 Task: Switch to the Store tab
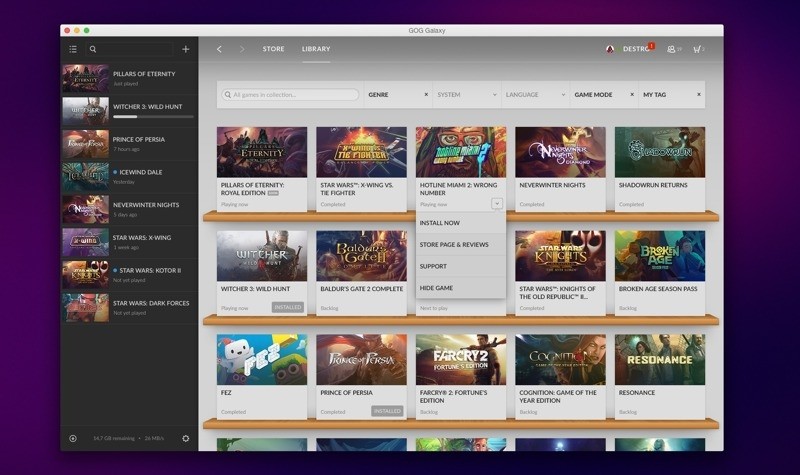pyautogui.click(x=273, y=49)
